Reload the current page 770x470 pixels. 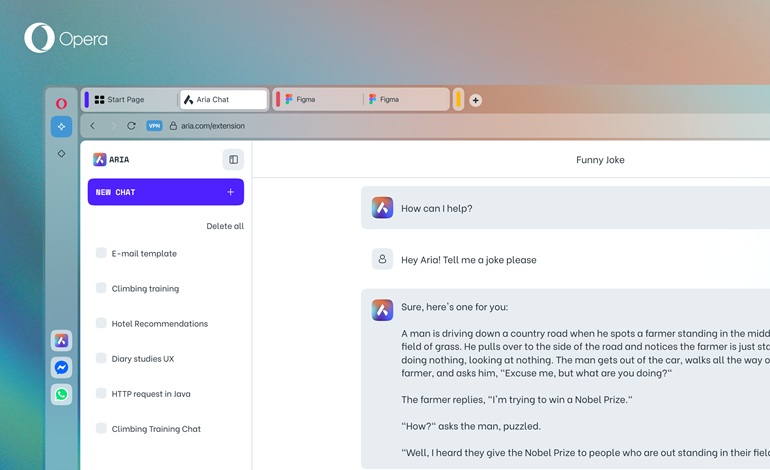click(131, 126)
